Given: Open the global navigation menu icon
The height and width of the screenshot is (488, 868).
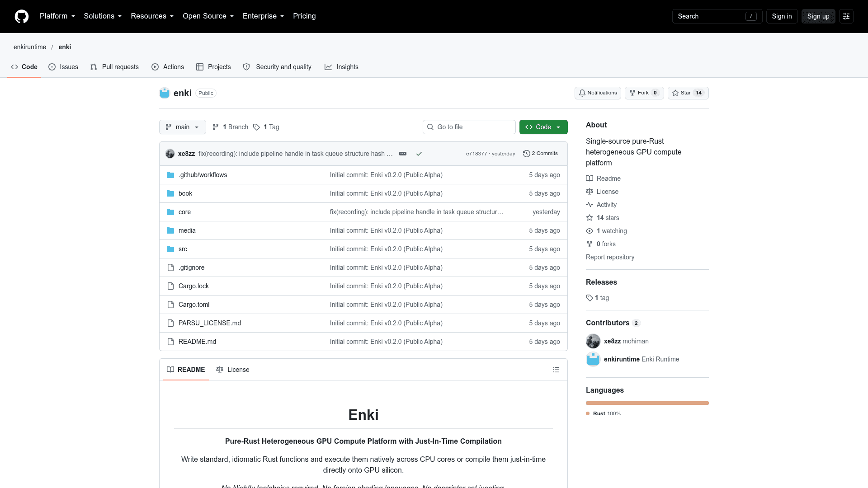Looking at the screenshot, I should pyautogui.click(x=846, y=16).
